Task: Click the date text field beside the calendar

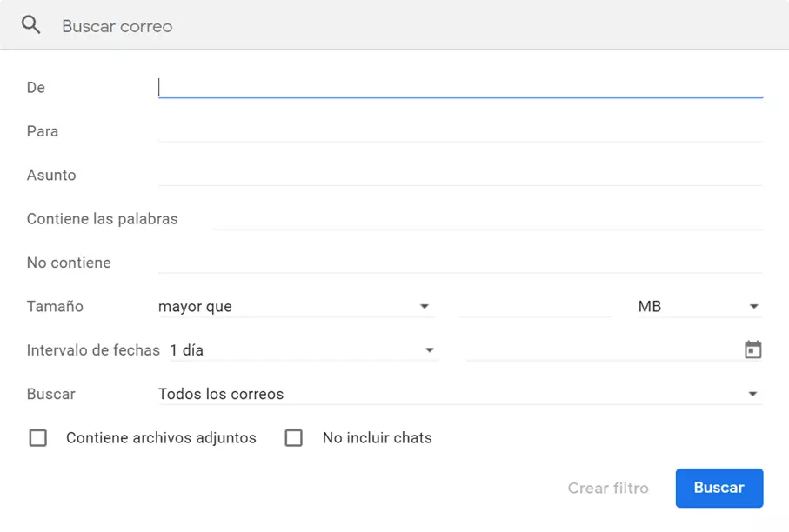Action: pyautogui.click(x=600, y=350)
